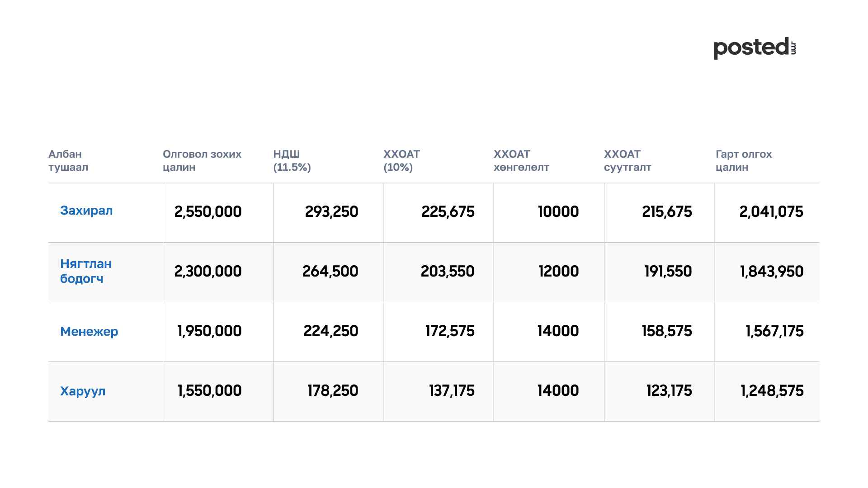Click the posted logo
The height and width of the screenshot is (488, 868).
pos(754,48)
